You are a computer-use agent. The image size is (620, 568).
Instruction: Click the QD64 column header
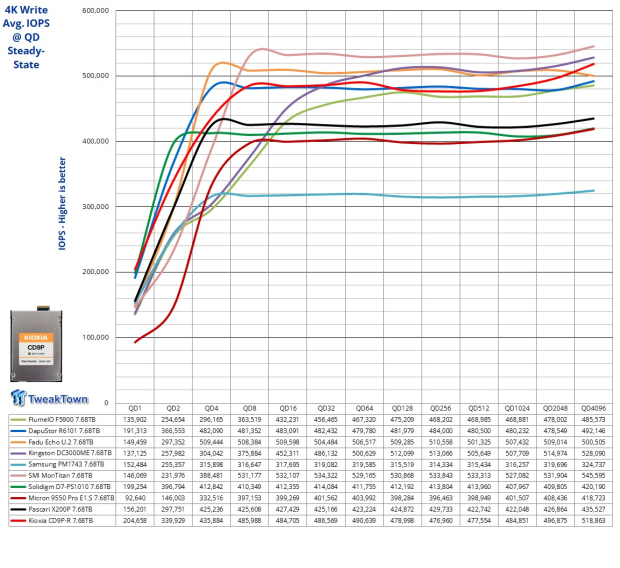pos(364,409)
